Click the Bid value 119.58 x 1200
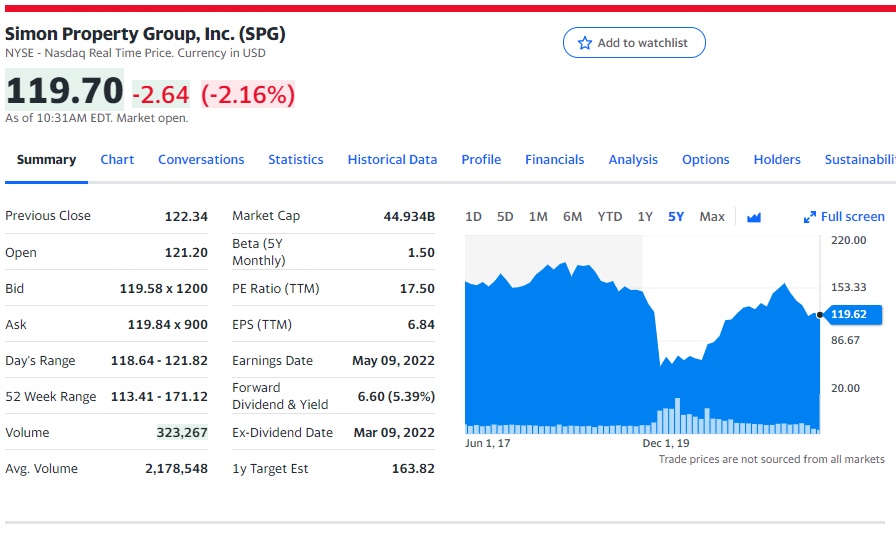This screenshot has width=896, height=534. coord(163,289)
